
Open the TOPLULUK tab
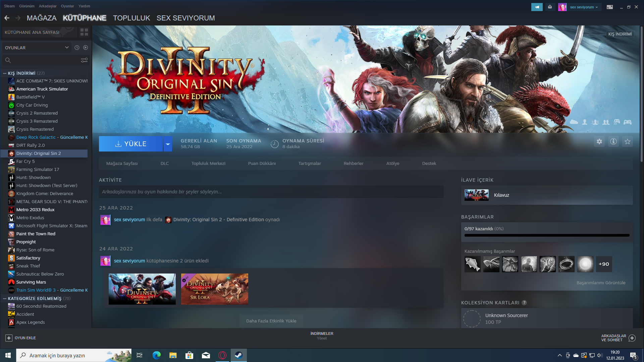131,18
